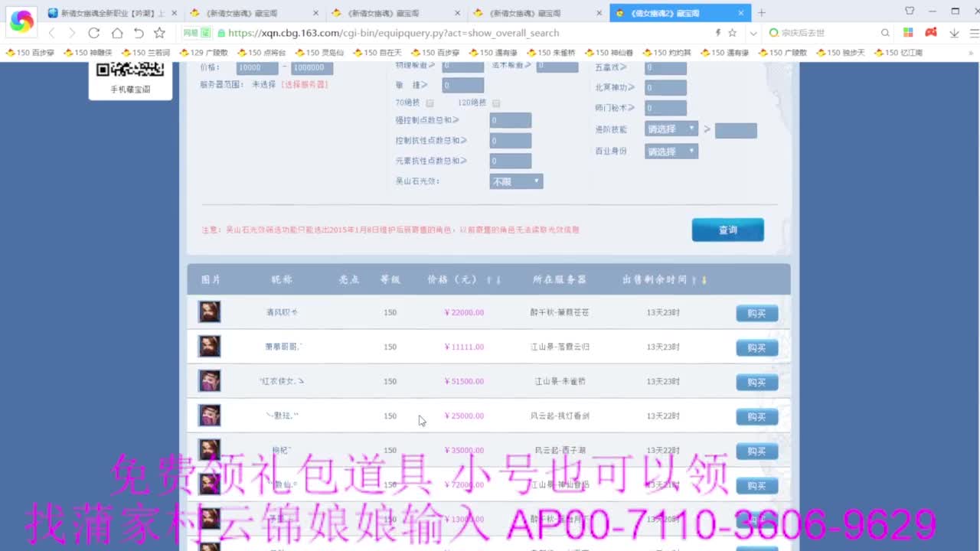
Task: Click the 出售剩余时间 column header
Action: [x=655, y=280]
